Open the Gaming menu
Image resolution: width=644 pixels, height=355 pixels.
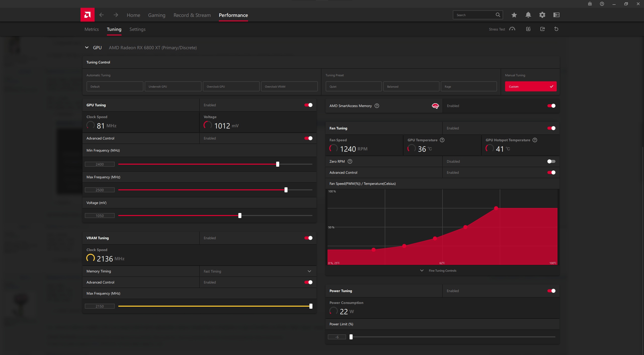coord(156,15)
